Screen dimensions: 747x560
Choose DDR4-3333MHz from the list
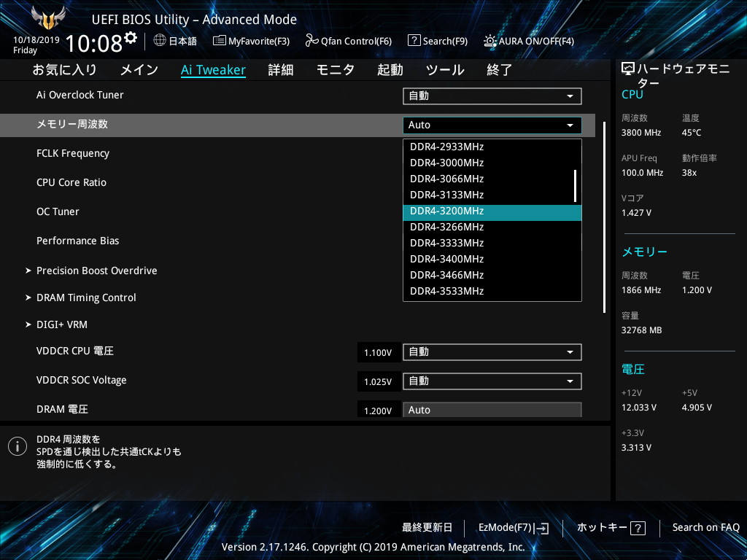(x=492, y=244)
